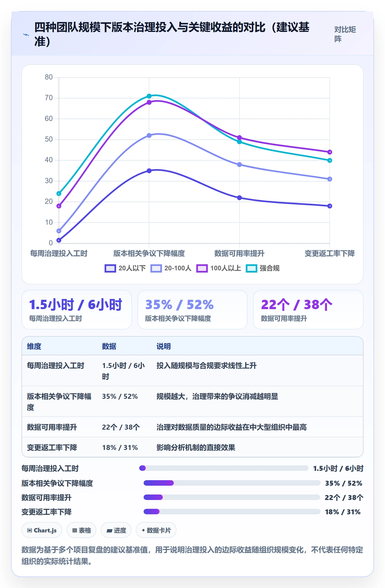Click the lightning icon beside the title
The width and height of the screenshot is (385, 588).
[26, 35]
